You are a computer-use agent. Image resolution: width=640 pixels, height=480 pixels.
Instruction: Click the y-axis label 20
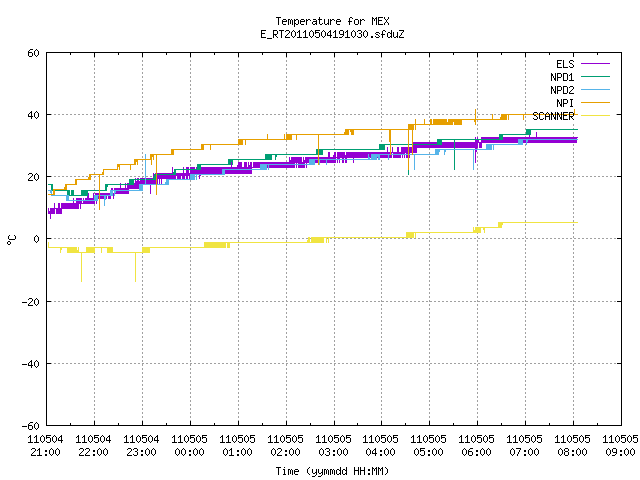33,177
